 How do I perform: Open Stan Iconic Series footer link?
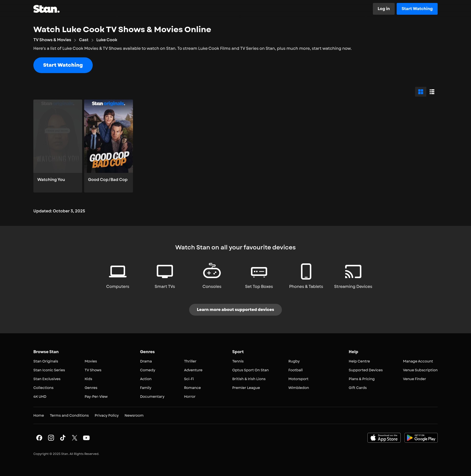(x=49, y=370)
